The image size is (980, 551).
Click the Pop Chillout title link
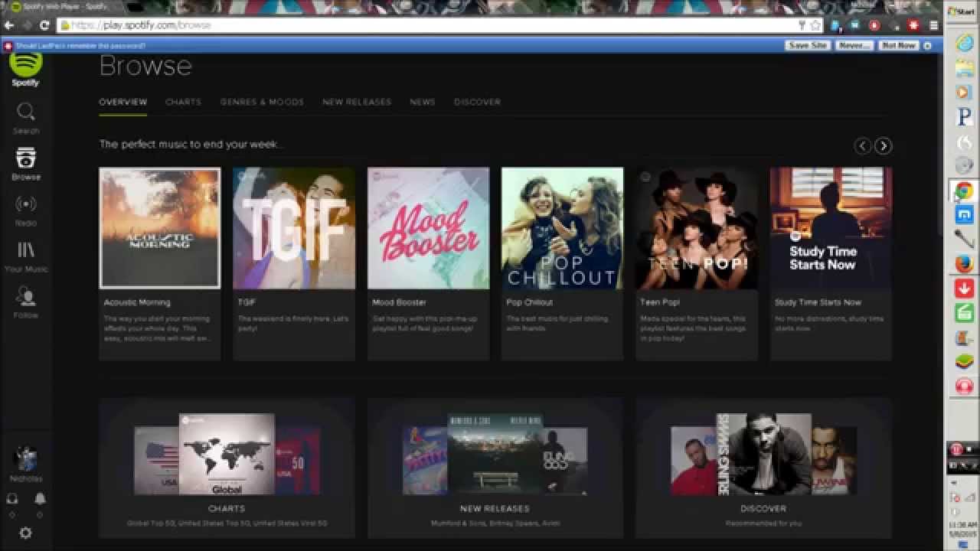529,302
